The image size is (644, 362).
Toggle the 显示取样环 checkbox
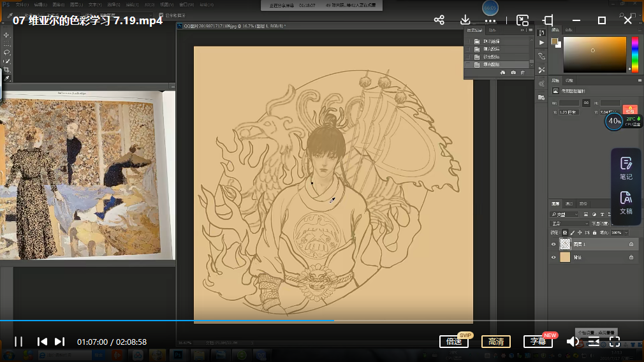[x=161, y=15]
